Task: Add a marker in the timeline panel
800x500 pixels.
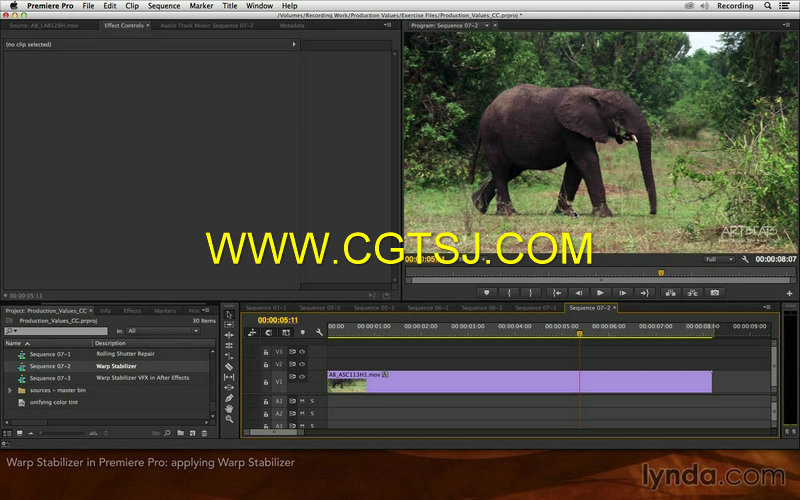Action: click(303, 333)
